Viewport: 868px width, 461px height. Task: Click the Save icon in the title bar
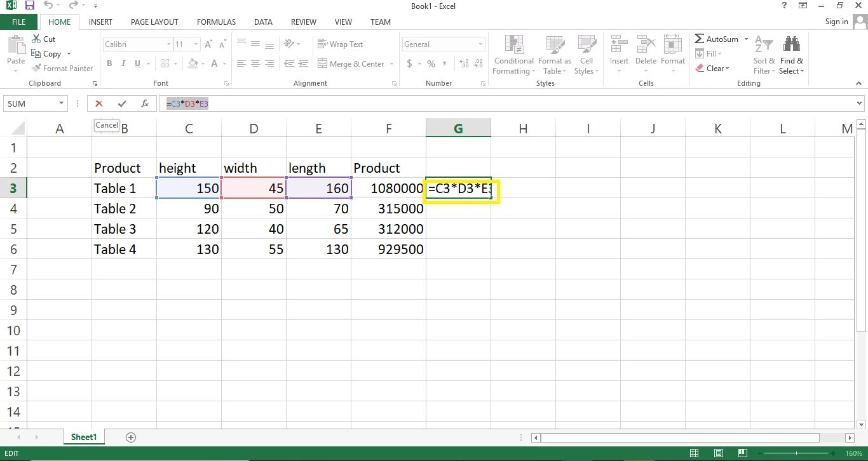[x=29, y=6]
